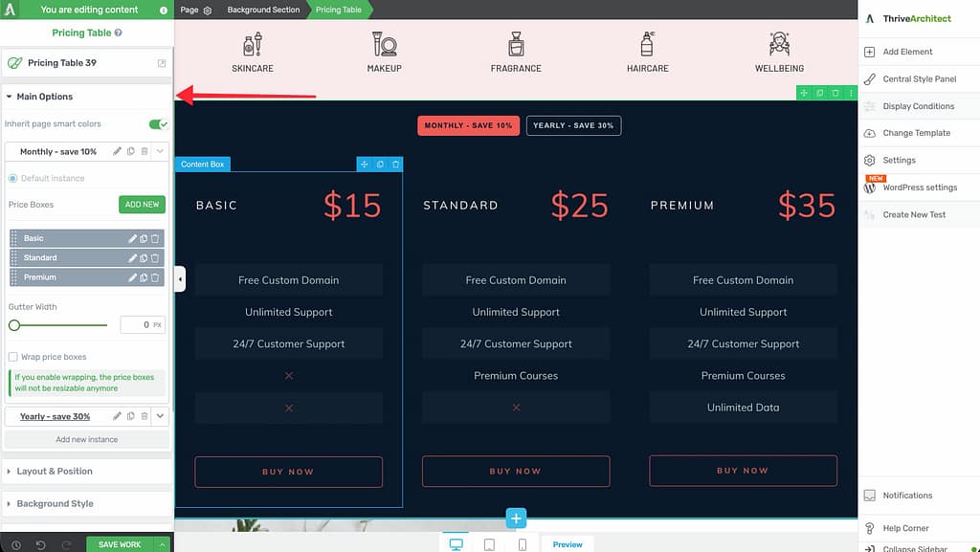Select Background Section in breadcrumb
The width and height of the screenshot is (980, 552).
click(263, 10)
